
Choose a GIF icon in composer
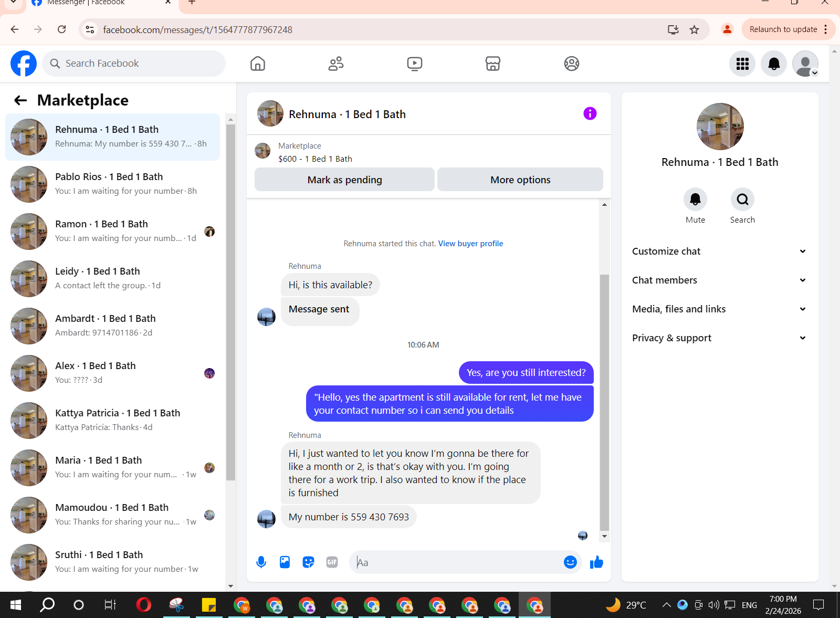[332, 562]
